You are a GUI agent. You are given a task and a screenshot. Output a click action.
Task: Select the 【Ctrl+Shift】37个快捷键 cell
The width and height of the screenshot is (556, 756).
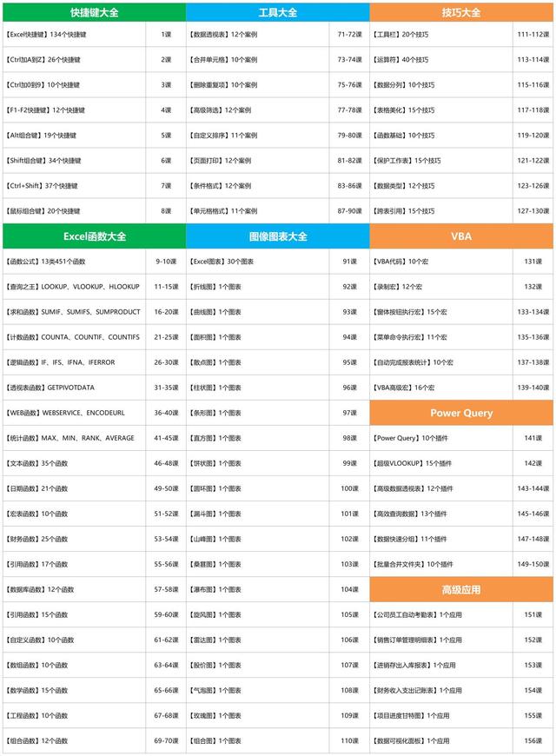(x=74, y=186)
